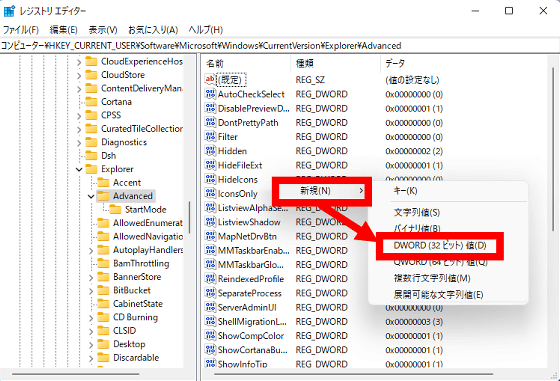Click the tree pane vertical scrollbar

(189, 217)
